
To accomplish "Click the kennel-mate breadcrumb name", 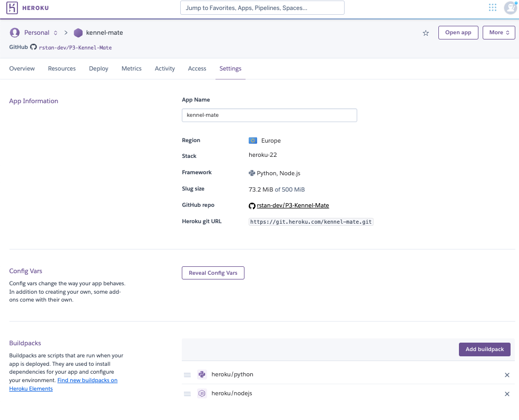I will coord(105,33).
